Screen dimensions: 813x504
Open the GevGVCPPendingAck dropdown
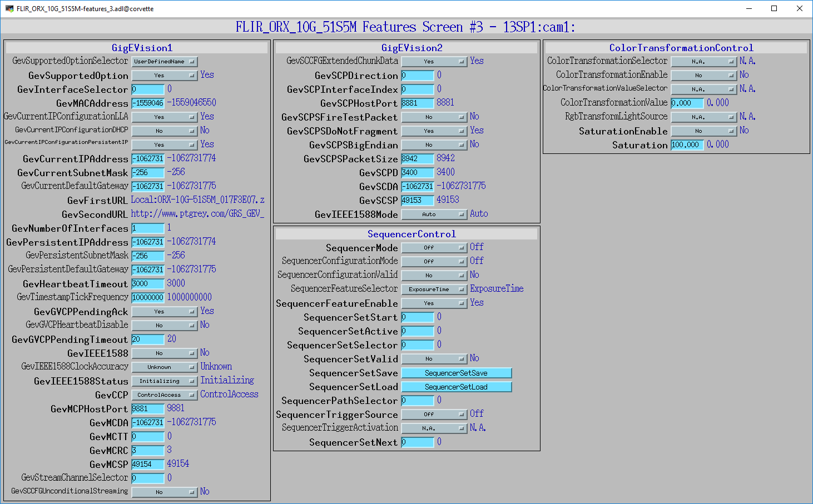[165, 312]
